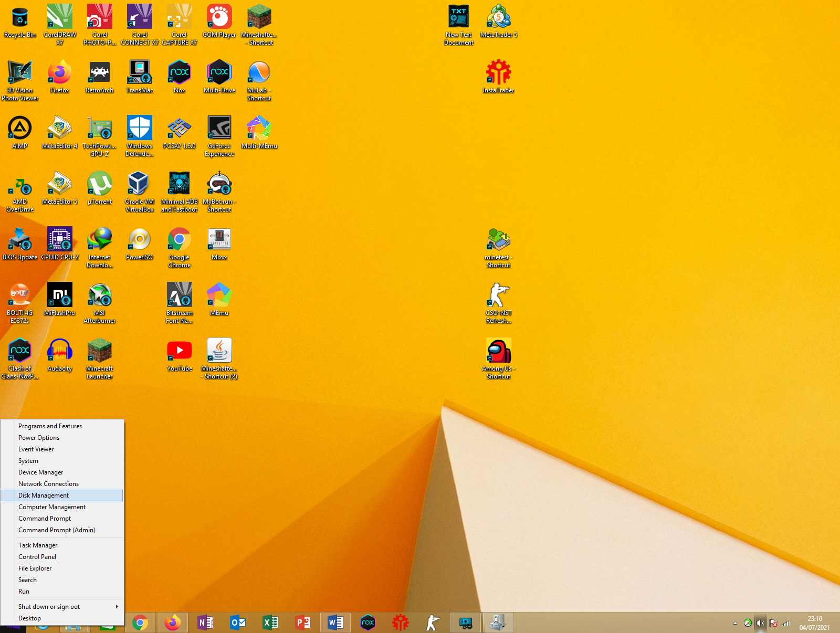Click the Run menu entry
The width and height of the screenshot is (840, 633).
[62, 592]
